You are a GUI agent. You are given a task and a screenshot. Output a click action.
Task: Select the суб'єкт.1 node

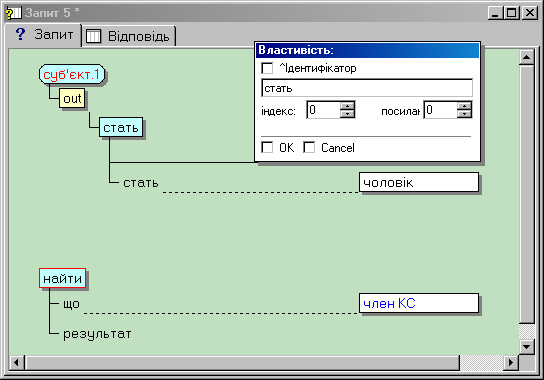coord(72,74)
